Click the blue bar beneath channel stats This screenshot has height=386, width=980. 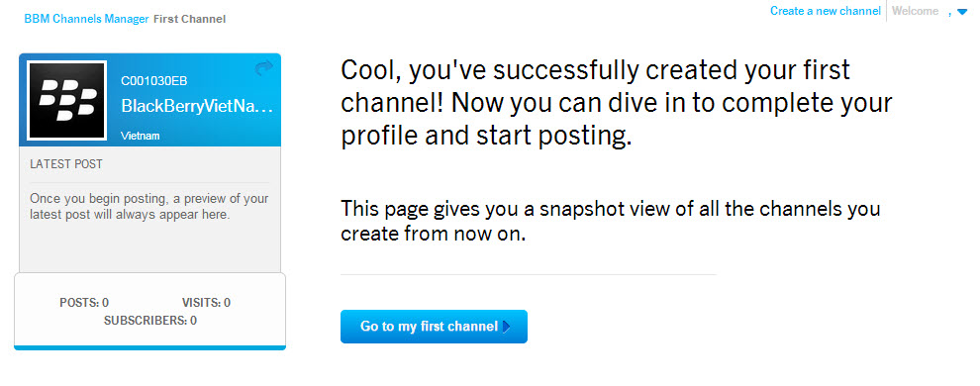click(x=150, y=347)
